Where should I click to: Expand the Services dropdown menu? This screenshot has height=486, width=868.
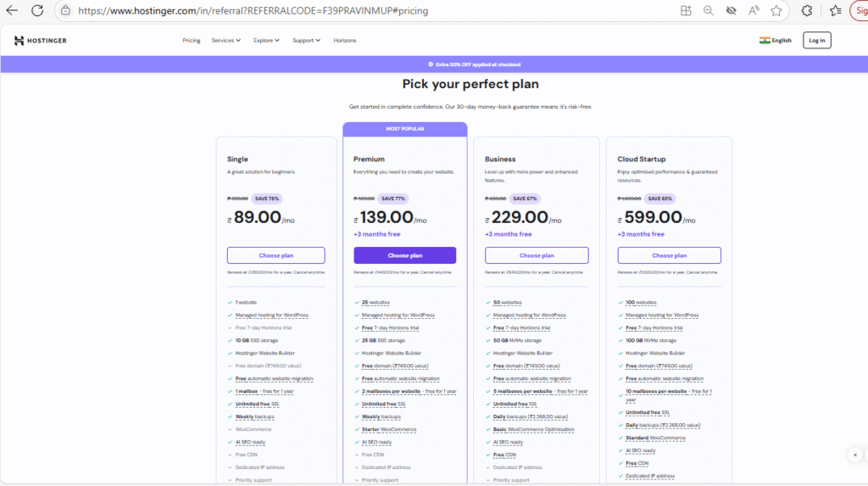point(225,40)
